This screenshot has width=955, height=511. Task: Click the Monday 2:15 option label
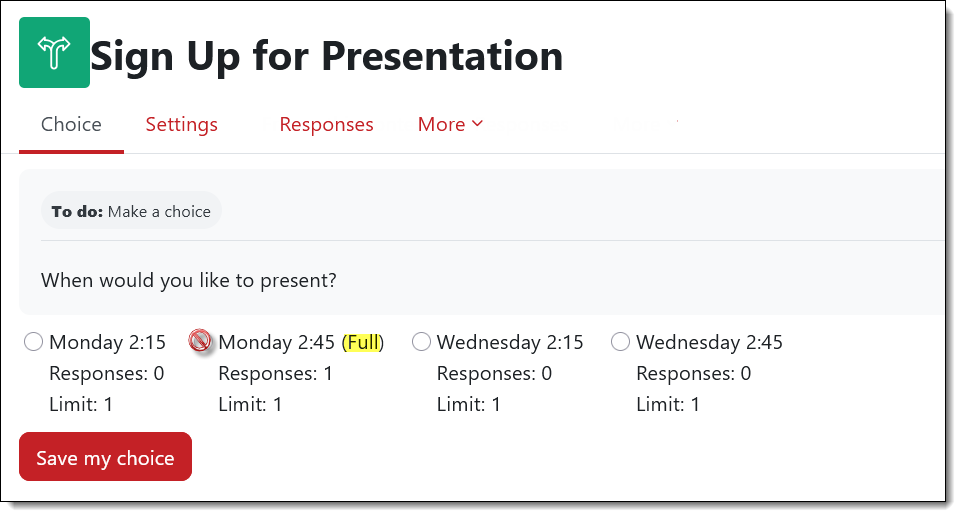click(107, 342)
